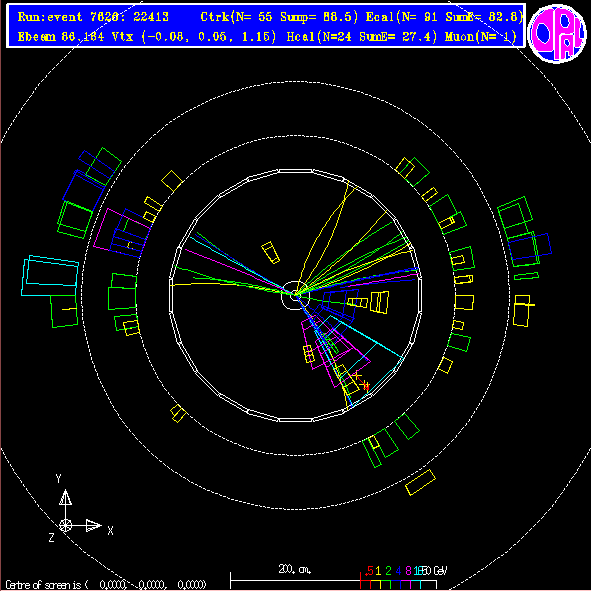
Task: Click the X axis arrow head
Action: tap(93, 525)
